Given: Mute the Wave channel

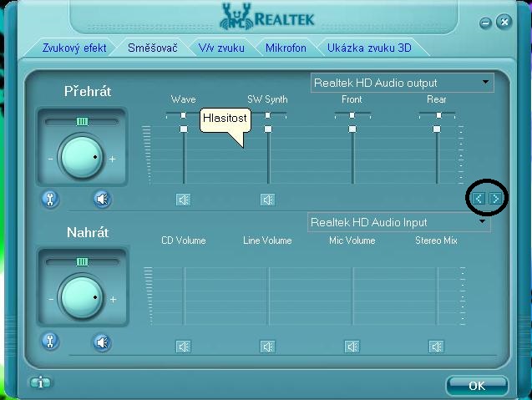Looking at the screenshot, I should pos(183,200).
